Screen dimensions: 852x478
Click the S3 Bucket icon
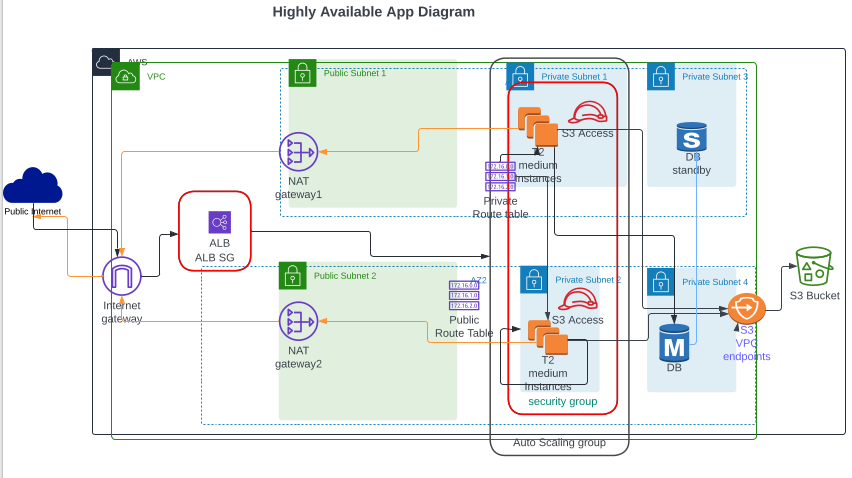pos(813,267)
